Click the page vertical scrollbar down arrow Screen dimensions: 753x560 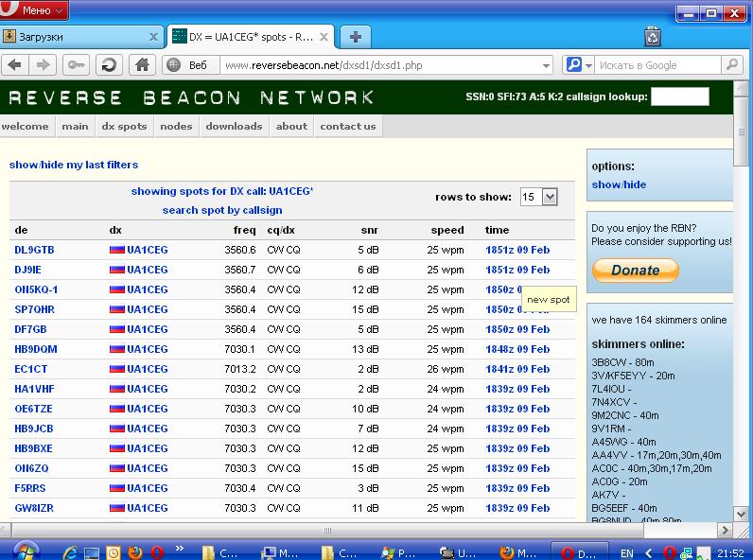[742, 514]
